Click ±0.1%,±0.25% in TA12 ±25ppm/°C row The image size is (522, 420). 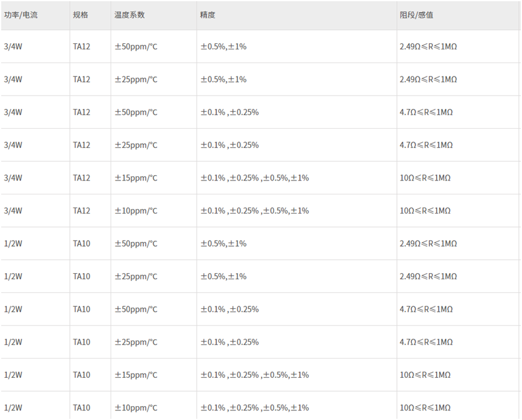coord(230,145)
